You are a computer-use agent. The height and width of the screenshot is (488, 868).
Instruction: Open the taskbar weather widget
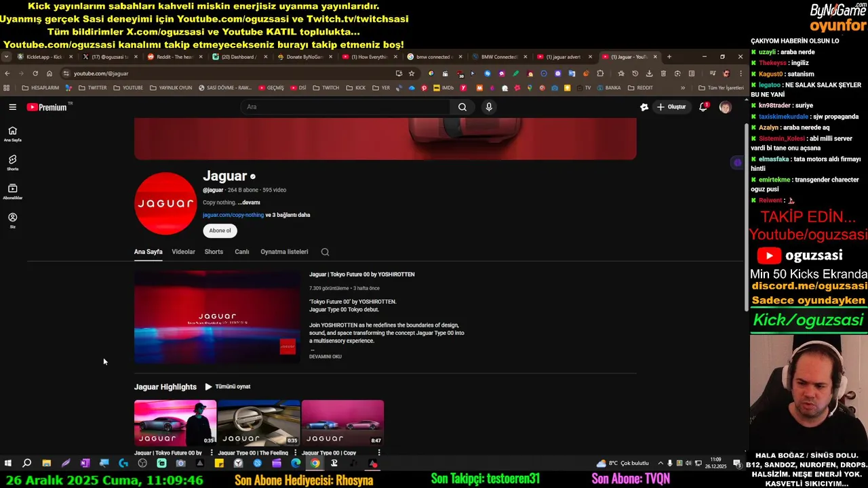tap(623, 464)
